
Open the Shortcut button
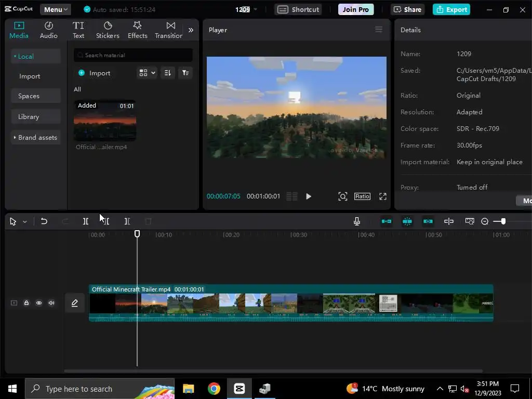298,9
